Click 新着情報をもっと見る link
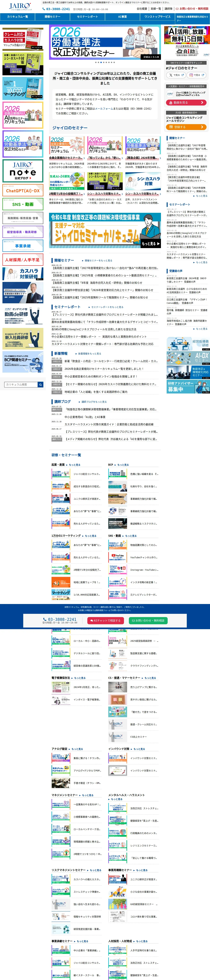This screenshot has height=980, width=210. (89, 353)
